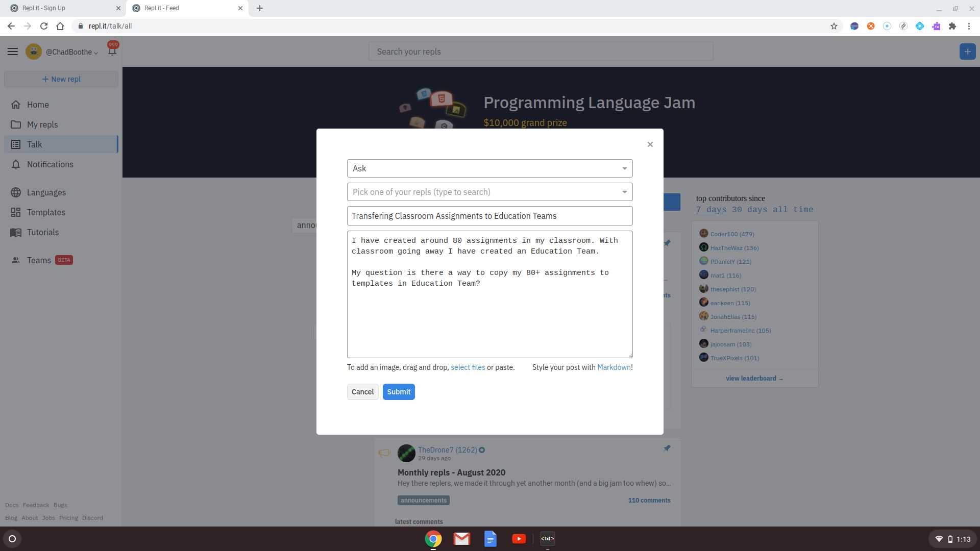Submit the post
The image size is (980, 551).
[x=399, y=392]
